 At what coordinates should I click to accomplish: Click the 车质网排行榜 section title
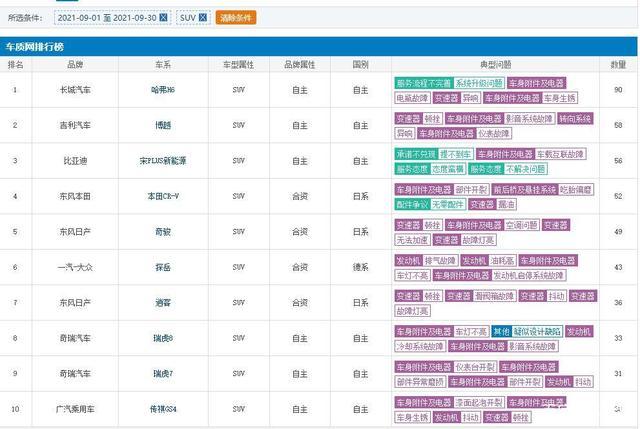pos(34,47)
